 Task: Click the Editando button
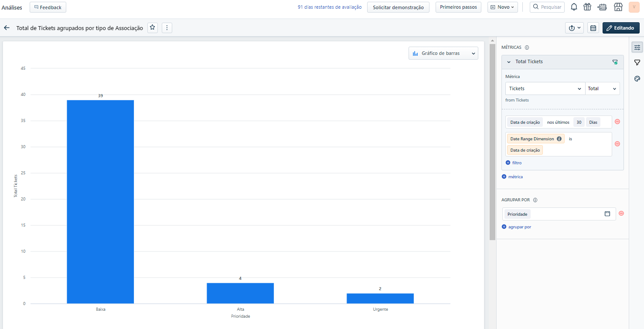[621, 28]
